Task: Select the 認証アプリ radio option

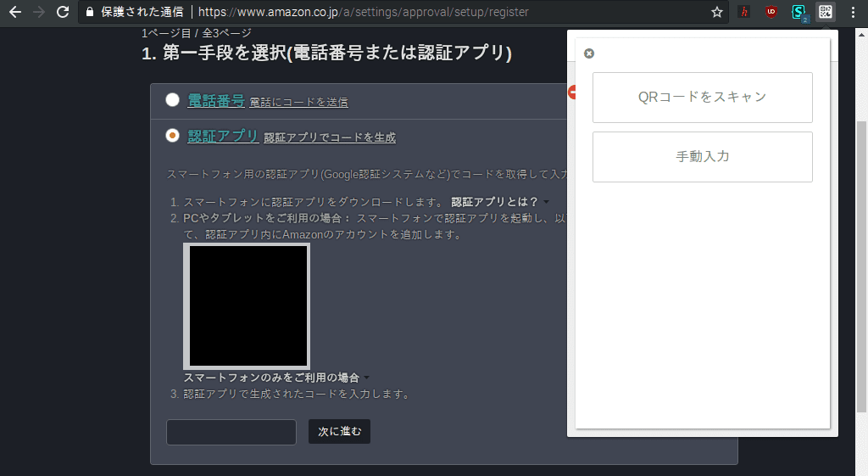Action: tap(172, 135)
